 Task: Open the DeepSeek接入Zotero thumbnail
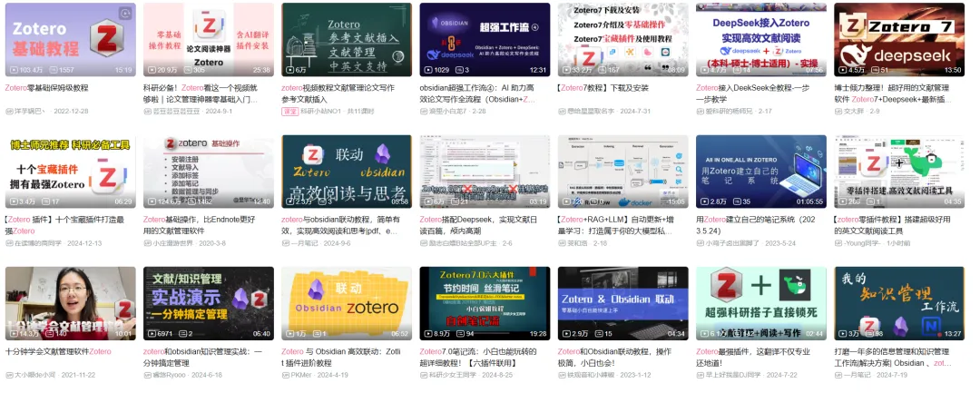click(x=761, y=39)
